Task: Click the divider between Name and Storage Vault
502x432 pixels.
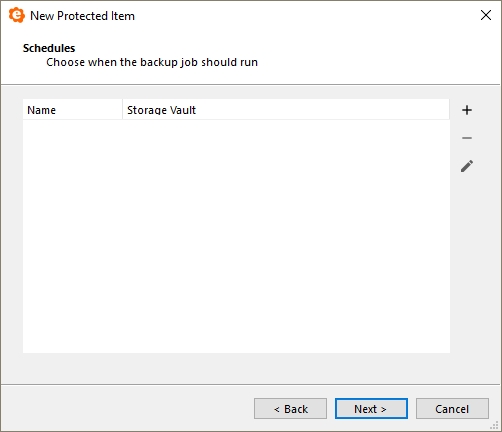Action: (122, 110)
